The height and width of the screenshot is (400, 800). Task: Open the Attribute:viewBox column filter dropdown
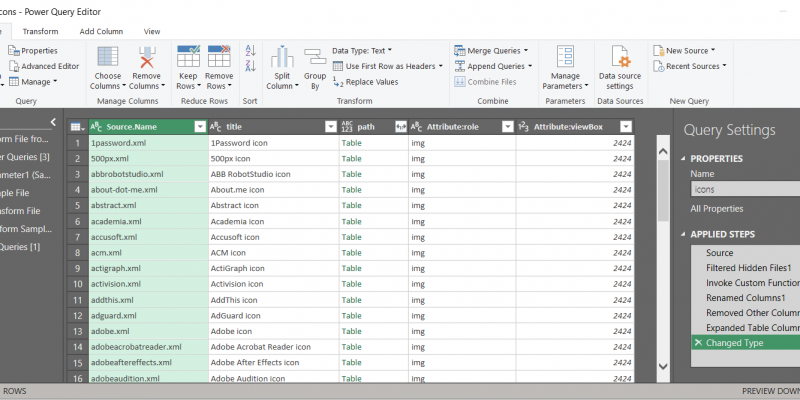click(x=626, y=127)
